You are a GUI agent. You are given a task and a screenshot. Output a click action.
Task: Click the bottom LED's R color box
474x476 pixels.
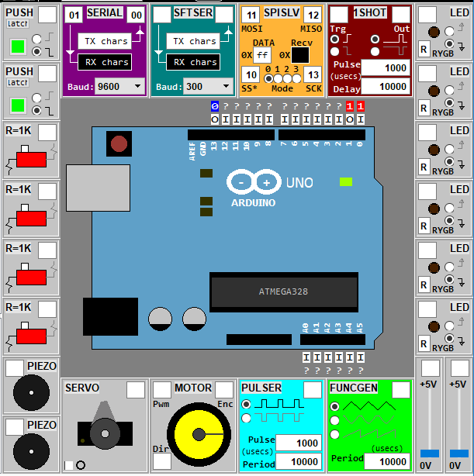(424, 343)
